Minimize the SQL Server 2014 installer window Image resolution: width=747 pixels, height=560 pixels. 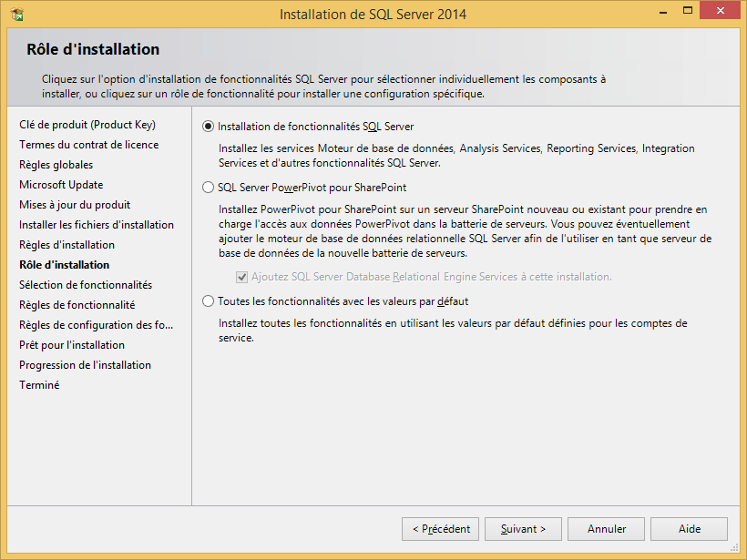point(662,12)
